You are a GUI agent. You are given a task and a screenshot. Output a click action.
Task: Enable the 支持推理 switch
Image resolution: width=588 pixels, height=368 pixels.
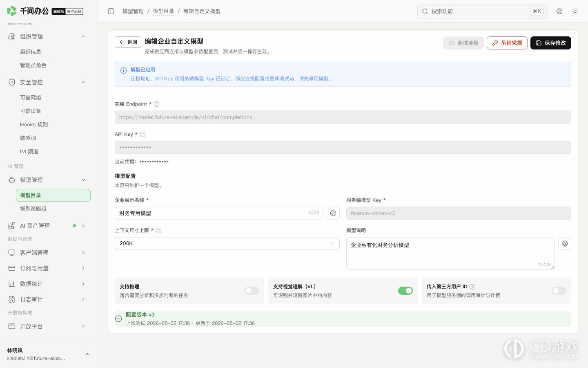pyautogui.click(x=252, y=291)
